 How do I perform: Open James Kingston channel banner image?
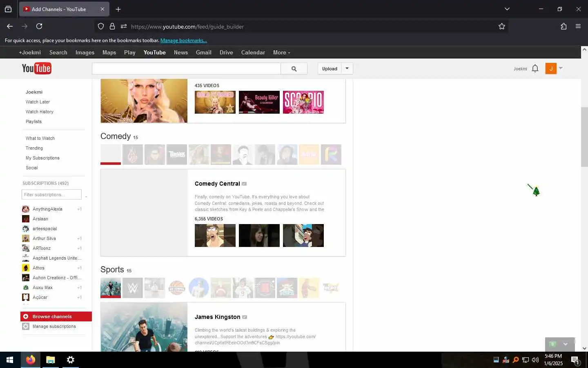pyautogui.click(x=144, y=327)
